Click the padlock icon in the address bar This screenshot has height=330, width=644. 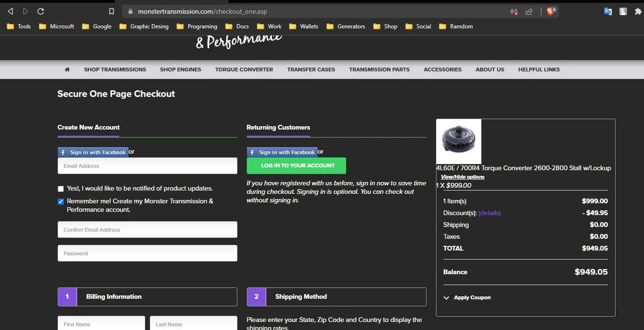click(x=130, y=11)
